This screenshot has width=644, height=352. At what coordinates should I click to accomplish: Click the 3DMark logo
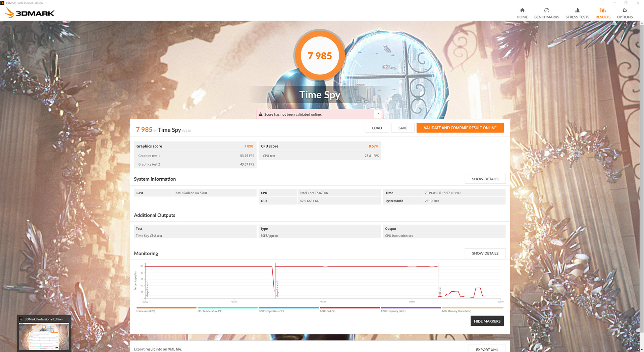[30, 13]
